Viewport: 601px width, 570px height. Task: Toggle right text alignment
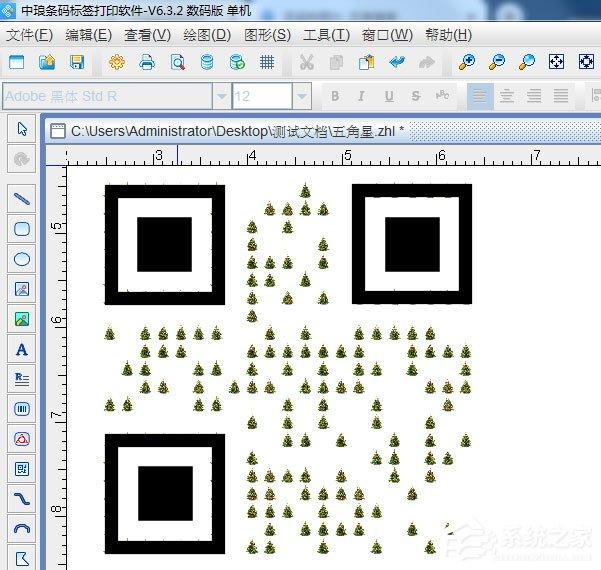[x=534, y=96]
